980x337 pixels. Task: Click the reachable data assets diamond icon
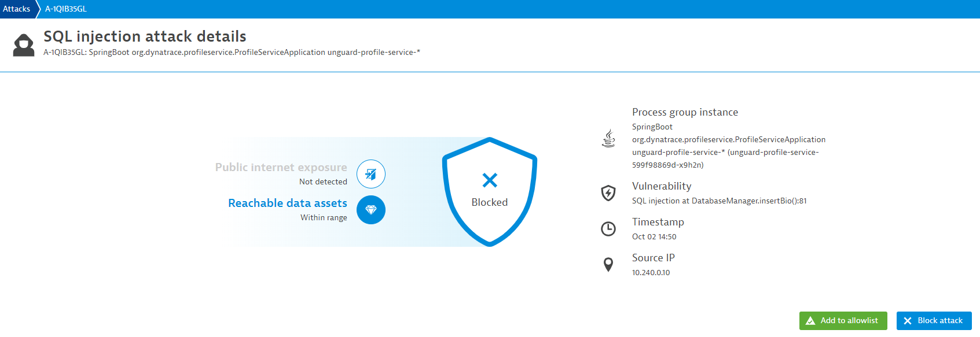(x=371, y=210)
